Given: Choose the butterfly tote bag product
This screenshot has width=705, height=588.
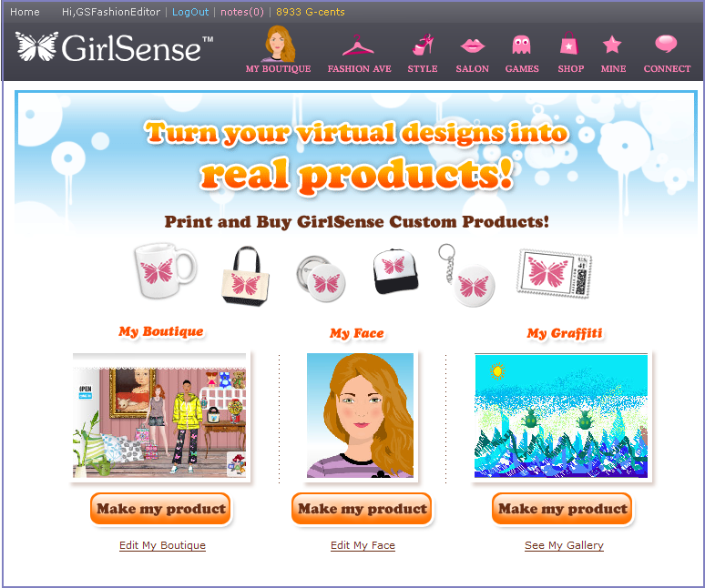Looking at the screenshot, I should point(245,277).
